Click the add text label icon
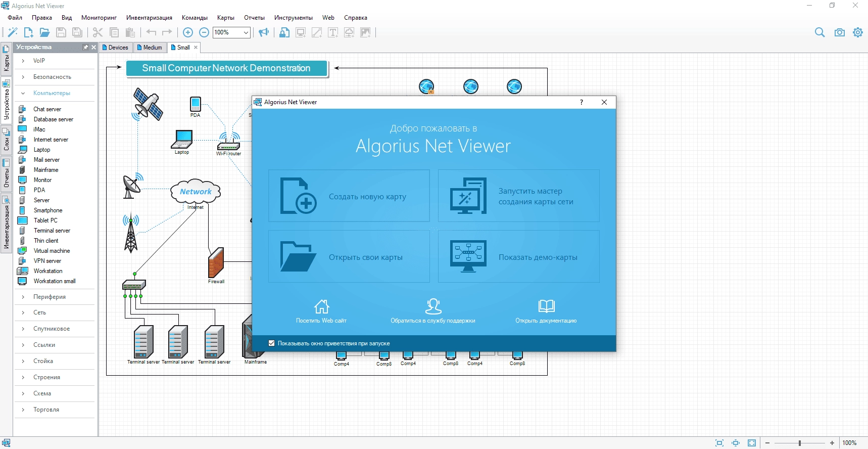 (x=333, y=32)
